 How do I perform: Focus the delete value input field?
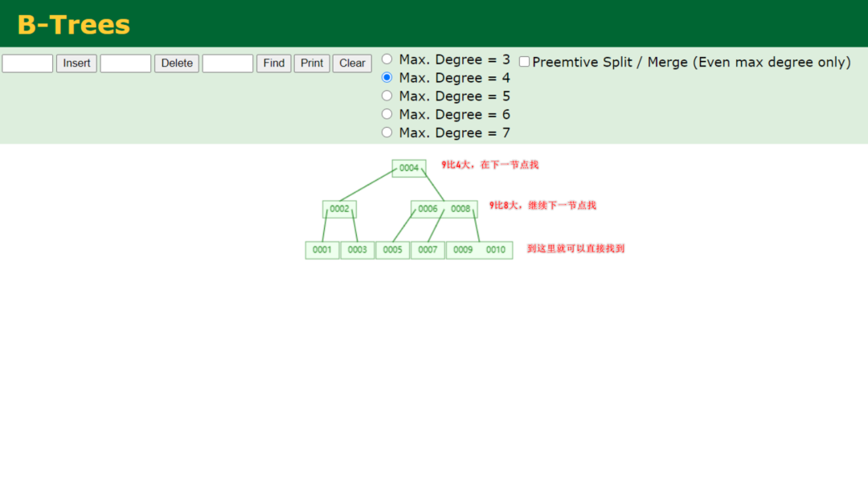[125, 63]
